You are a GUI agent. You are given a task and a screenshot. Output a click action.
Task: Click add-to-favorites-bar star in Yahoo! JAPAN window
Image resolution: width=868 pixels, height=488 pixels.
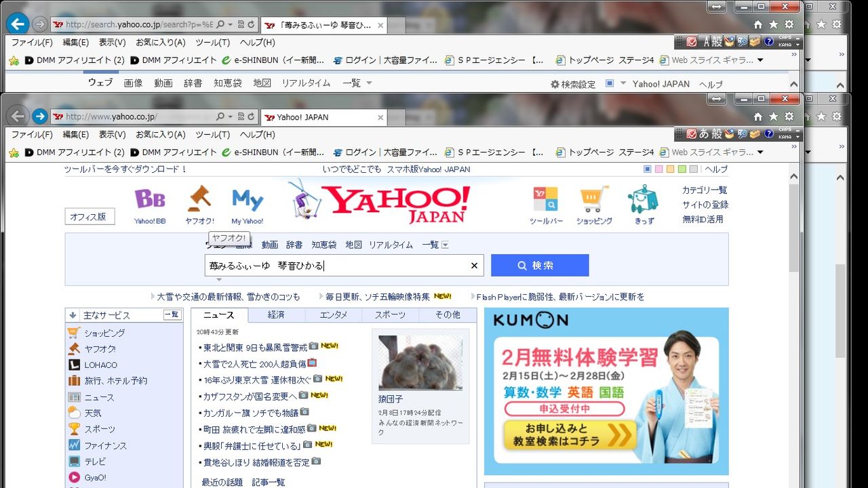click(14, 152)
